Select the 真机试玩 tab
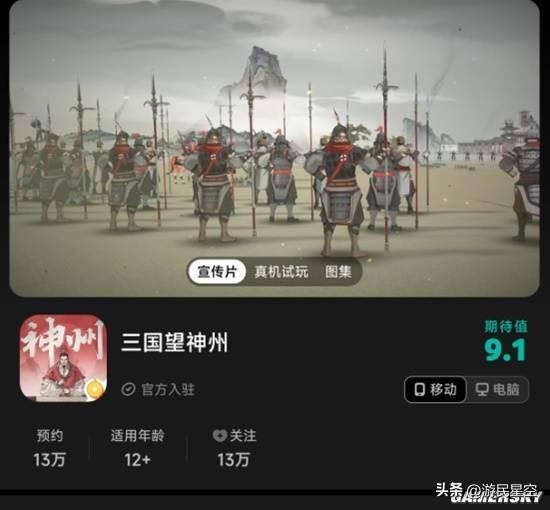 tap(281, 272)
